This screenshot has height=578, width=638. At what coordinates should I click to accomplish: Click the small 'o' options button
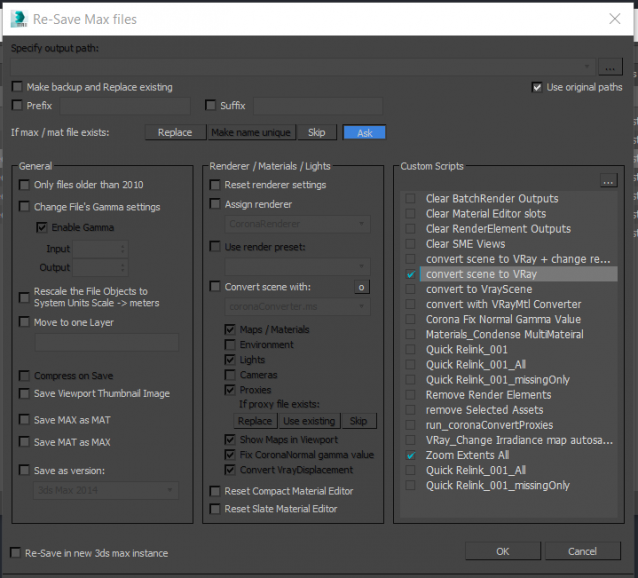pos(362,287)
